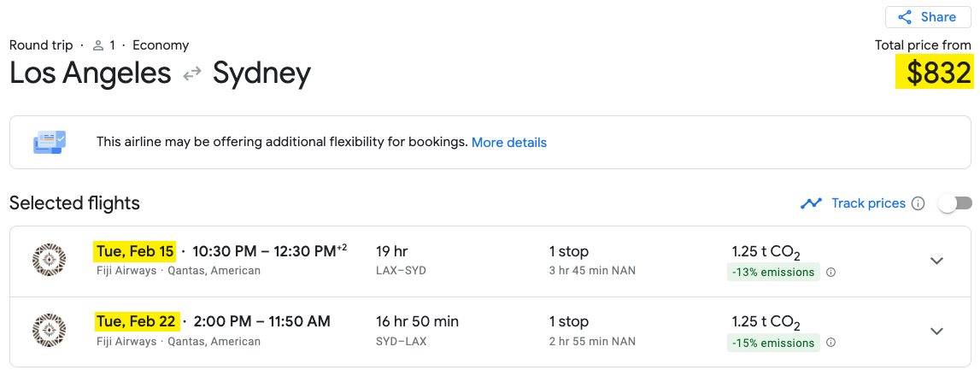Select the LAX–SYD departing flight row
The image size is (980, 370).
490,261
